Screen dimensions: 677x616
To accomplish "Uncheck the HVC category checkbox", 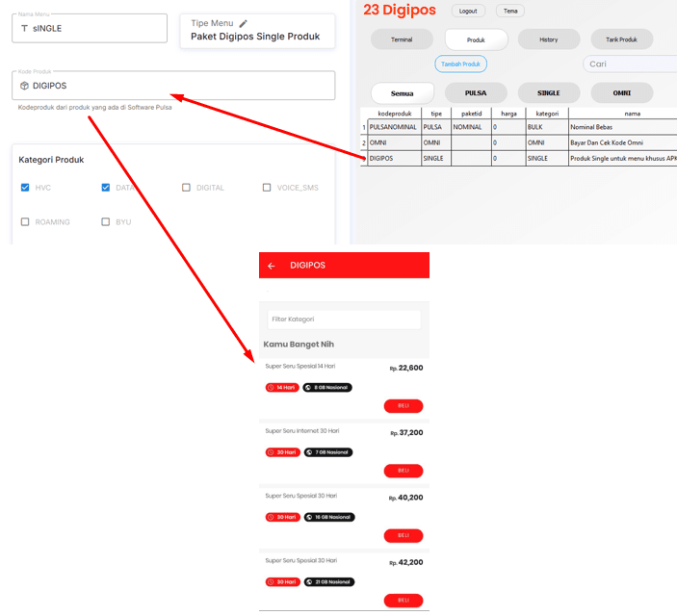I will 25,188.
